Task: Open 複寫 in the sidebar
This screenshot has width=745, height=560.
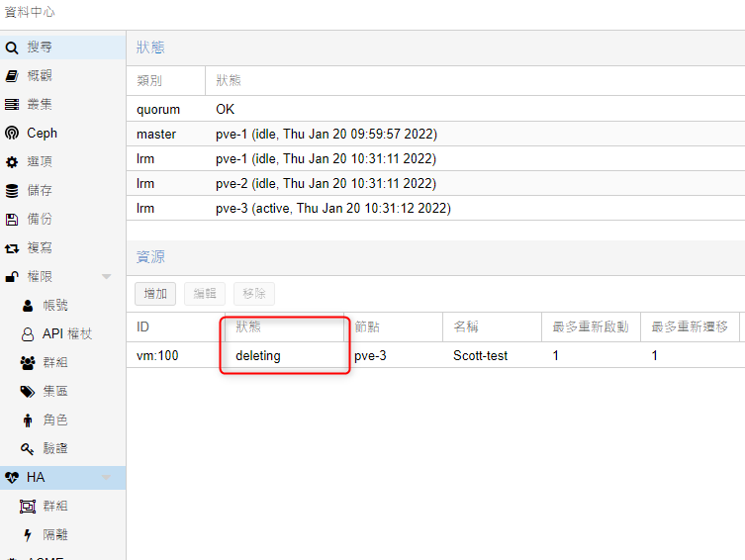Action: (x=62, y=248)
